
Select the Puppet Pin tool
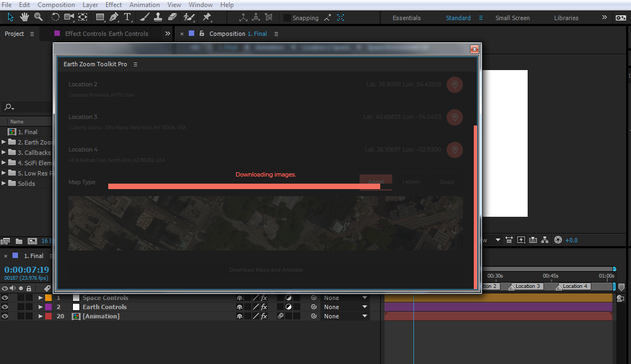coord(207,17)
